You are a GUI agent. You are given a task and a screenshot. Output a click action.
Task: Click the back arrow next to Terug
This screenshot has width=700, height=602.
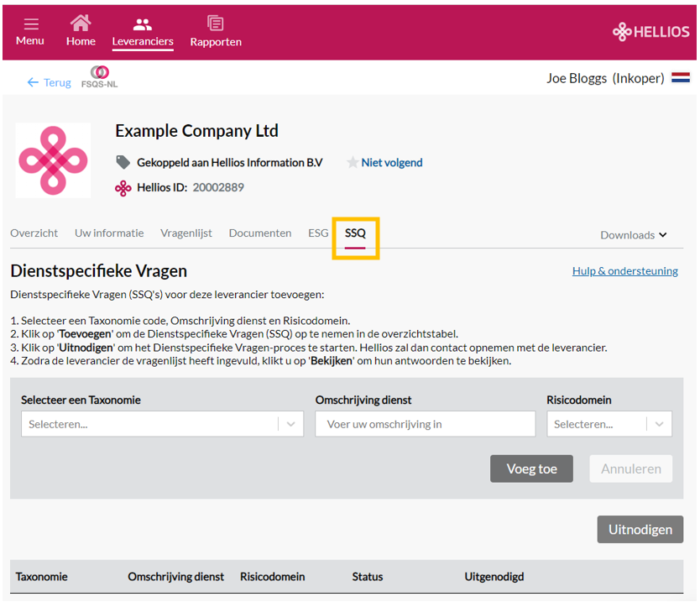33,82
